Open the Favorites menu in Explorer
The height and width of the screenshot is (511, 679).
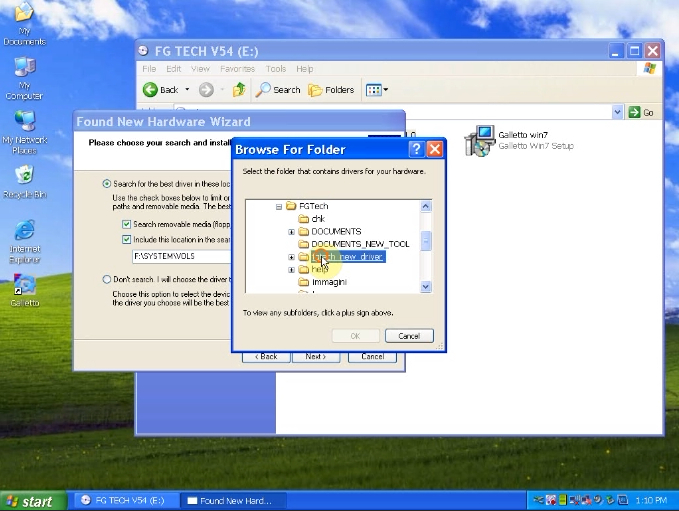237,69
